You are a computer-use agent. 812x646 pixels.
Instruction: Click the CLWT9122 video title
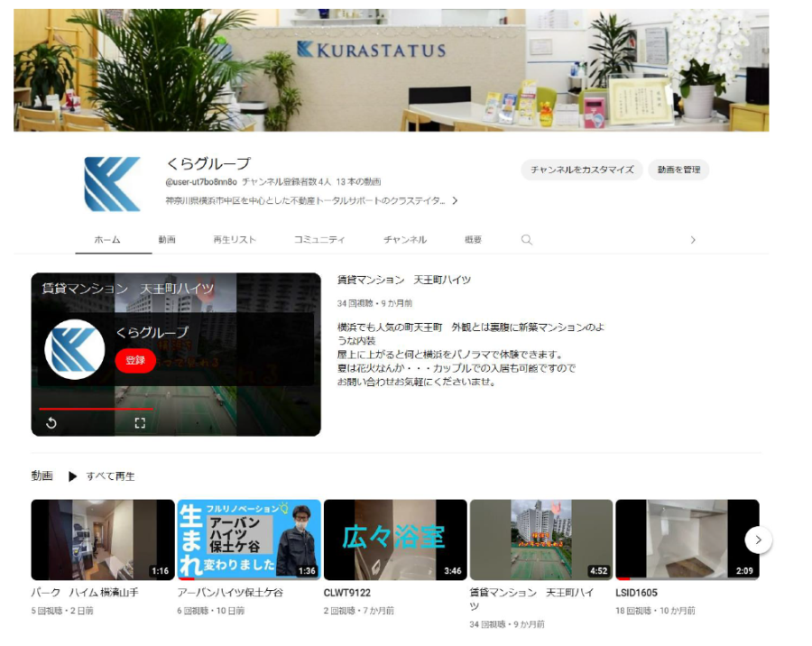point(347,593)
